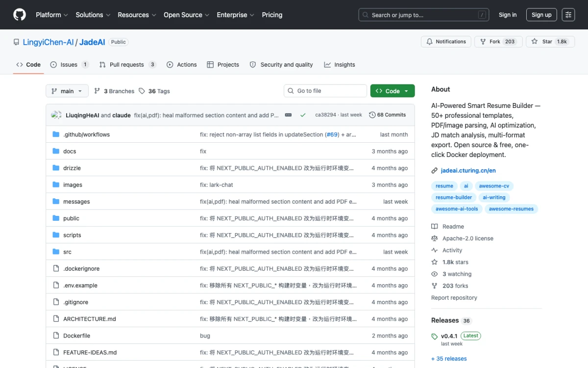
Task: Click the Sign up button
Action: (541, 15)
